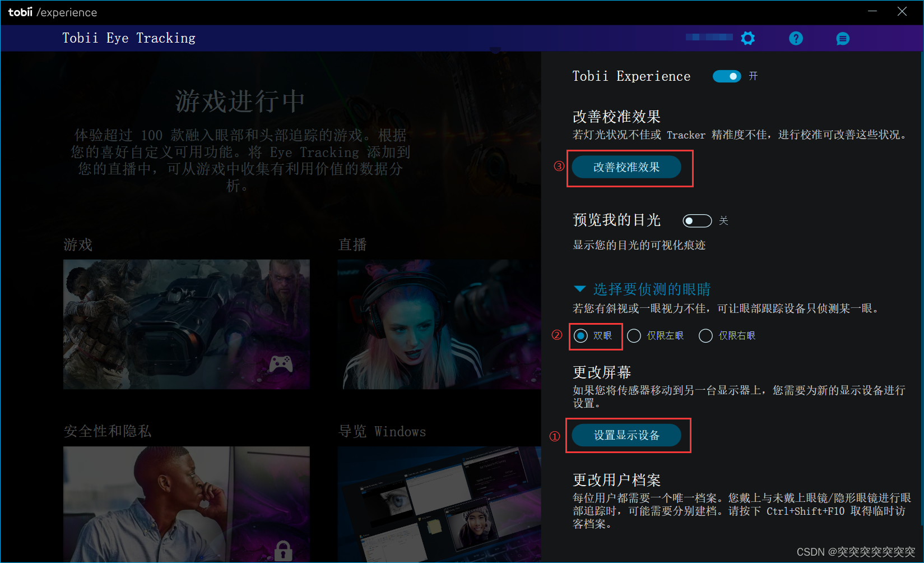Open the feedback chat bubble icon
This screenshot has width=924, height=563.
point(843,39)
